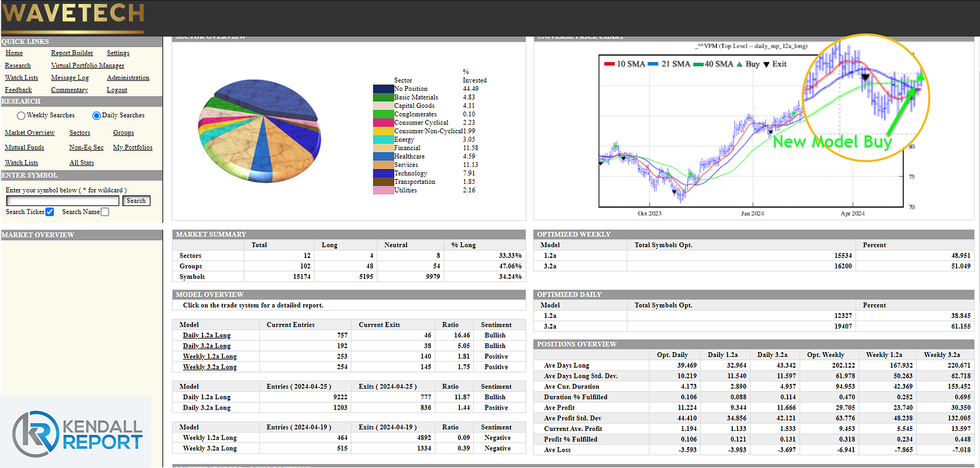Screen dimensions: 980x468
Task: Open Virtual Portfolio Manager link
Action: tap(87, 66)
